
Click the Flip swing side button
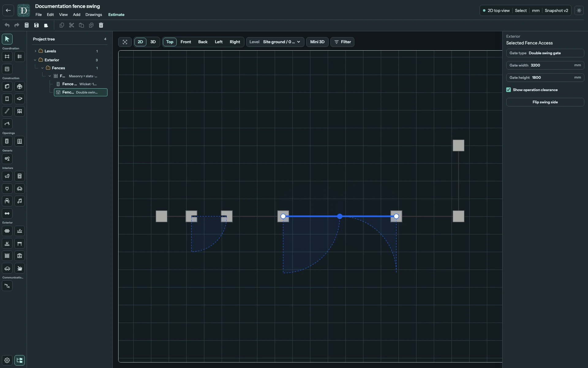coord(545,102)
